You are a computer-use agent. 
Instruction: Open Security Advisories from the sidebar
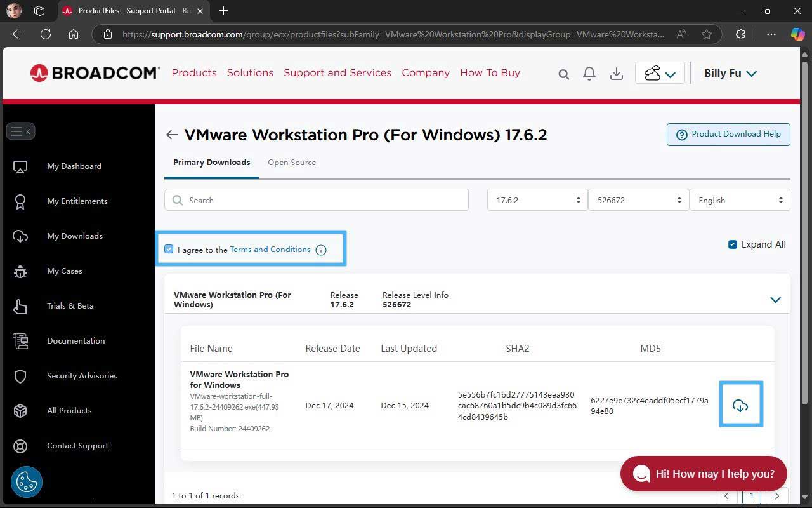click(82, 375)
